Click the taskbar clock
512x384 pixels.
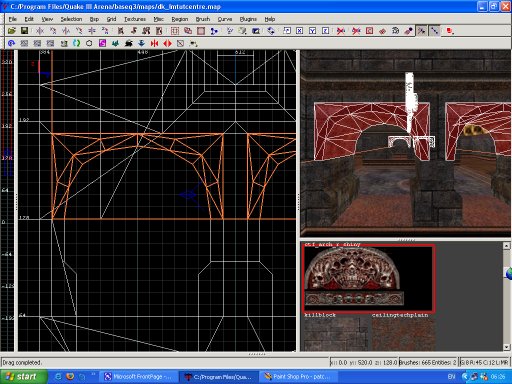coord(498,377)
